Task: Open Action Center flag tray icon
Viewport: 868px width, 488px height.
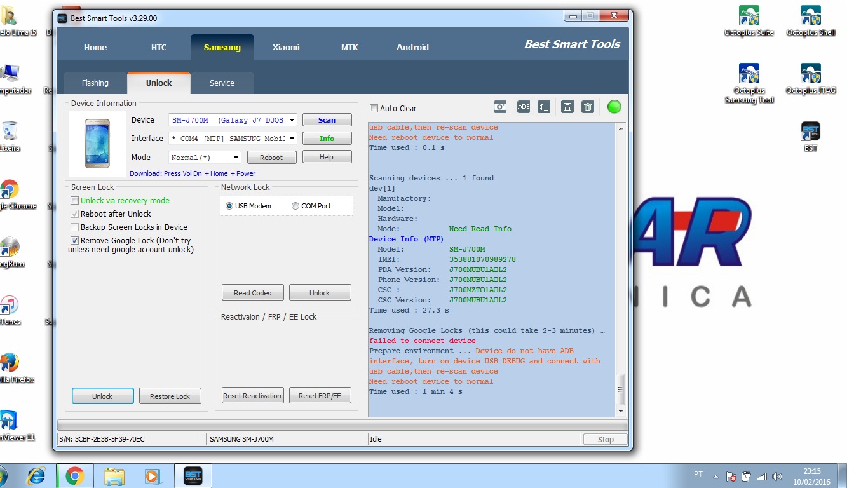Action: coord(731,476)
